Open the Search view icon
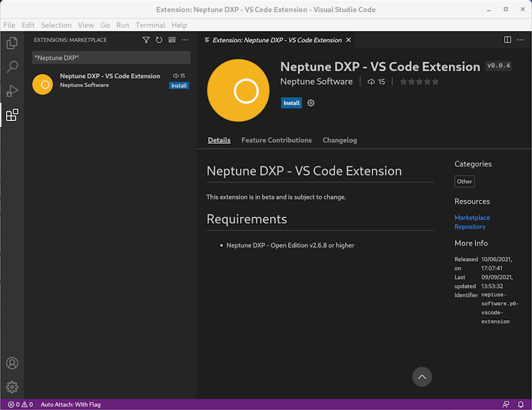 click(x=12, y=67)
